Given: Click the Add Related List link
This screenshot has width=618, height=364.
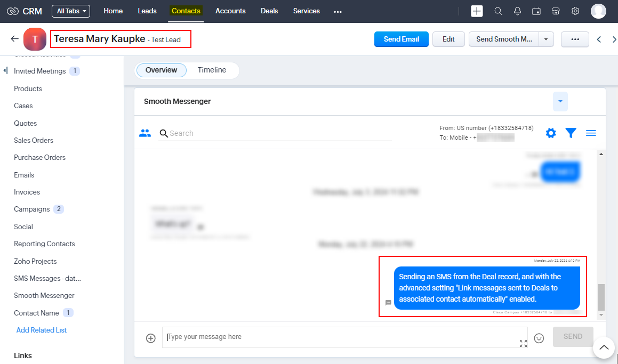Looking at the screenshot, I should 42,330.
